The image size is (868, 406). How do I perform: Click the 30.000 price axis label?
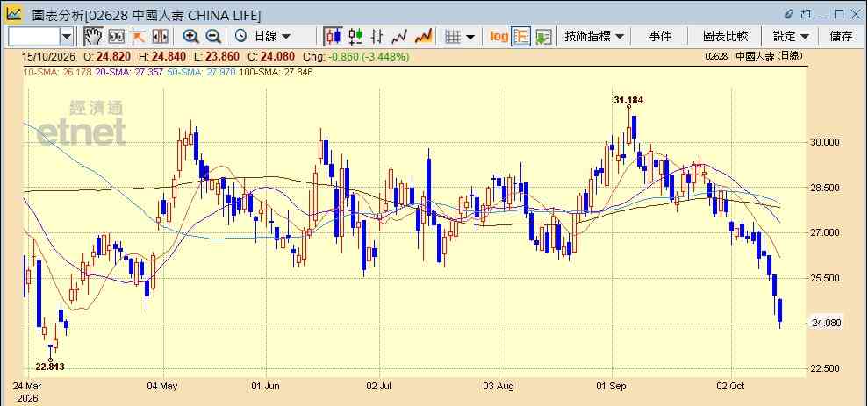[825, 141]
